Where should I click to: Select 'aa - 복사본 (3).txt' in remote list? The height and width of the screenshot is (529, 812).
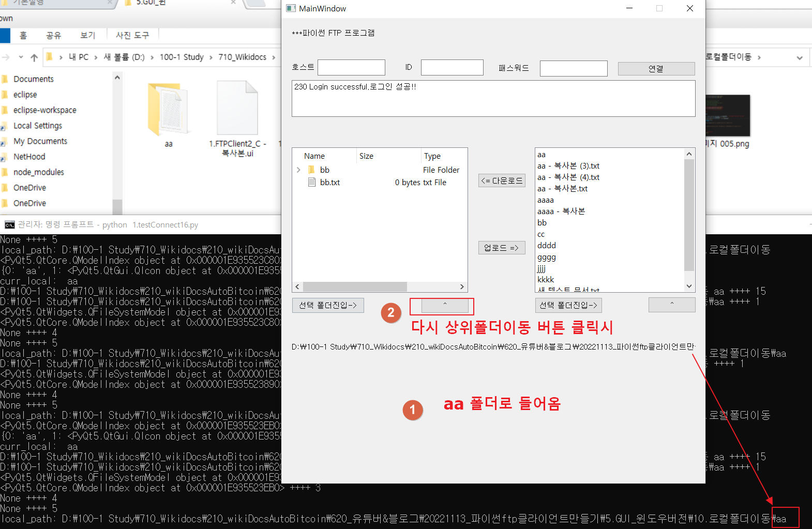[x=568, y=166]
